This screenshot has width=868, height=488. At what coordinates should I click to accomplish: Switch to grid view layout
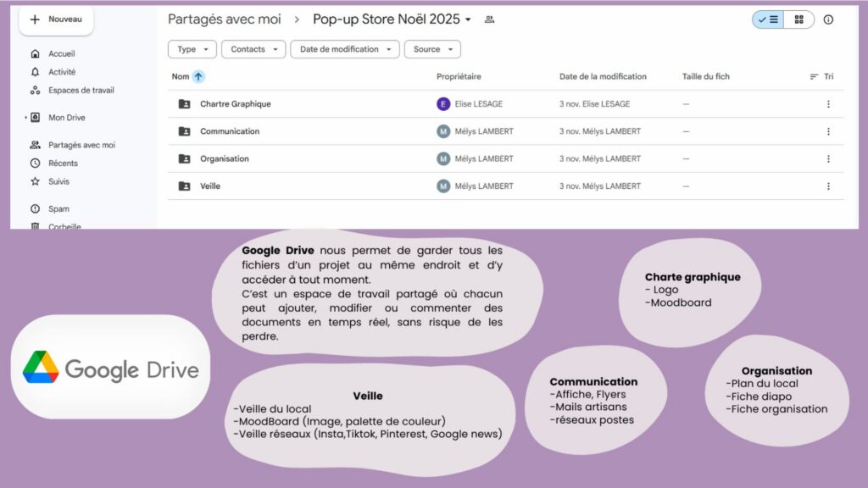click(x=798, y=19)
